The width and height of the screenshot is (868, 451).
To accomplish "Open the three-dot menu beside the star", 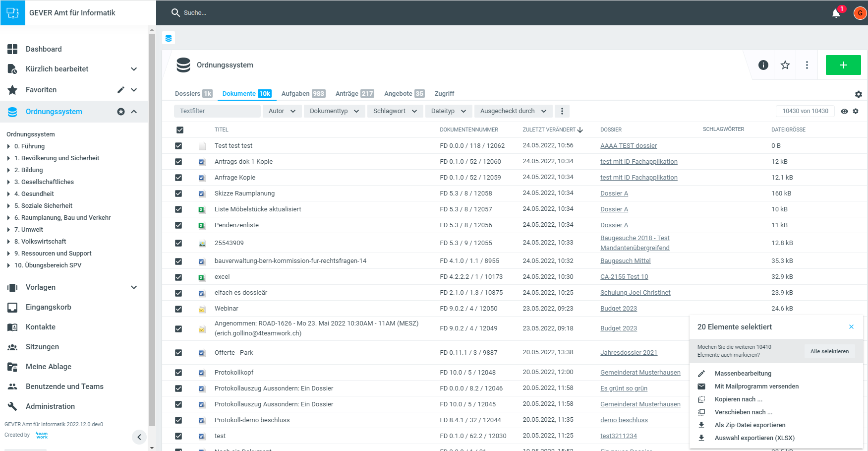I will point(807,65).
